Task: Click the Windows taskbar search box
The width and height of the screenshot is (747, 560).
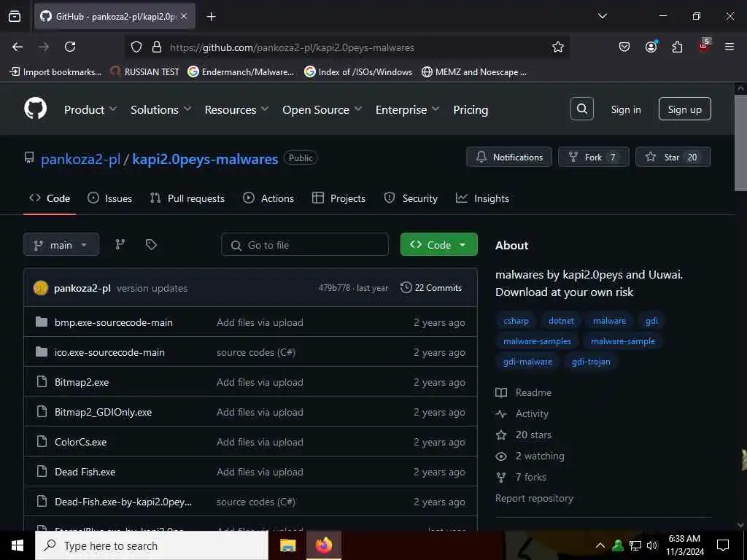Action: click(x=152, y=545)
